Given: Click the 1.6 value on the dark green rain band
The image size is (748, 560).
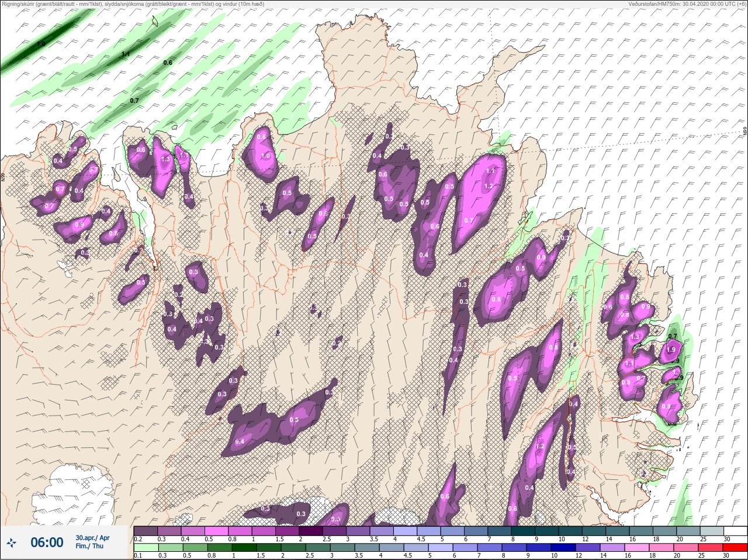Looking at the screenshot, I should click(41, 44).
